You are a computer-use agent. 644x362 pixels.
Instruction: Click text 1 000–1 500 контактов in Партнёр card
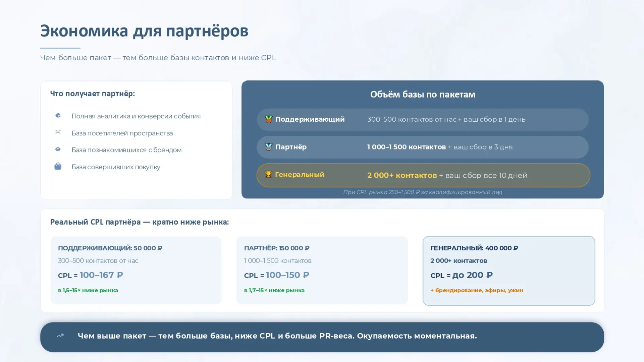[278, 261]
